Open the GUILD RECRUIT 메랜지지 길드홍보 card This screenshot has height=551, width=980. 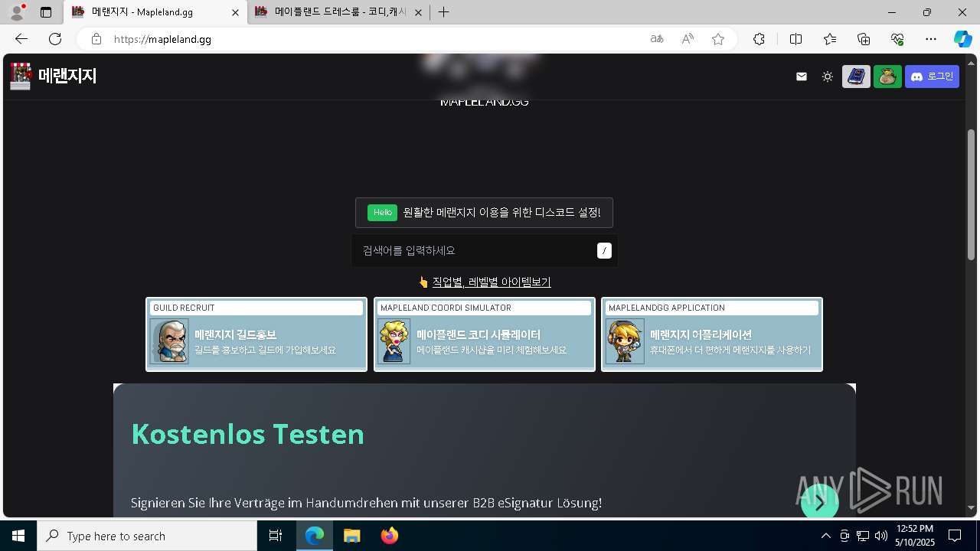point(256,334)
